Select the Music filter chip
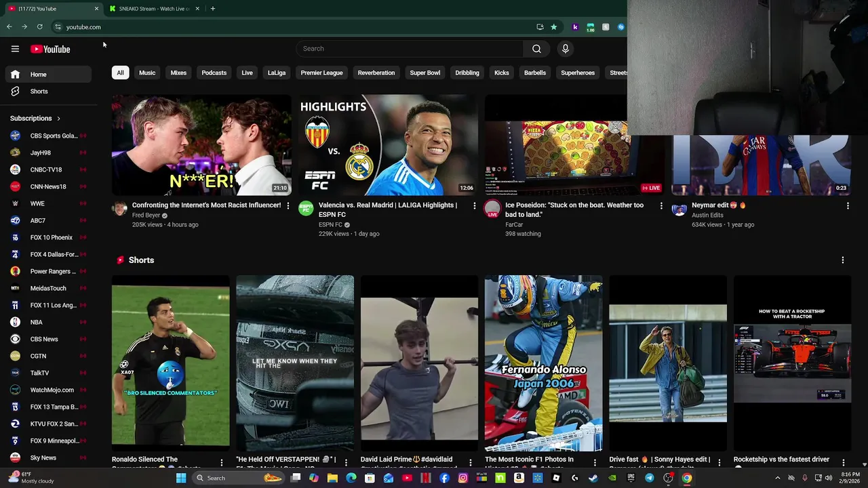The height and width of the screenshot is (488, 868). [147, 73]
